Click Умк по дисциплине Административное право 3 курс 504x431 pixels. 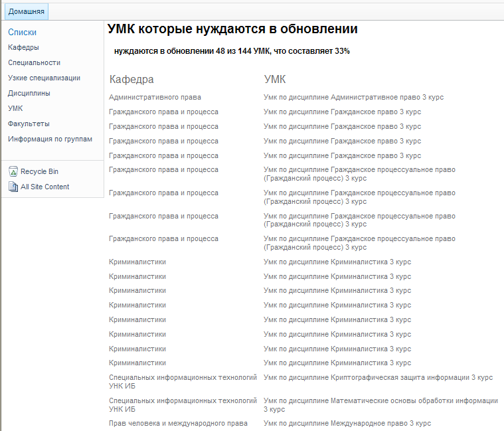pos(353,97)
